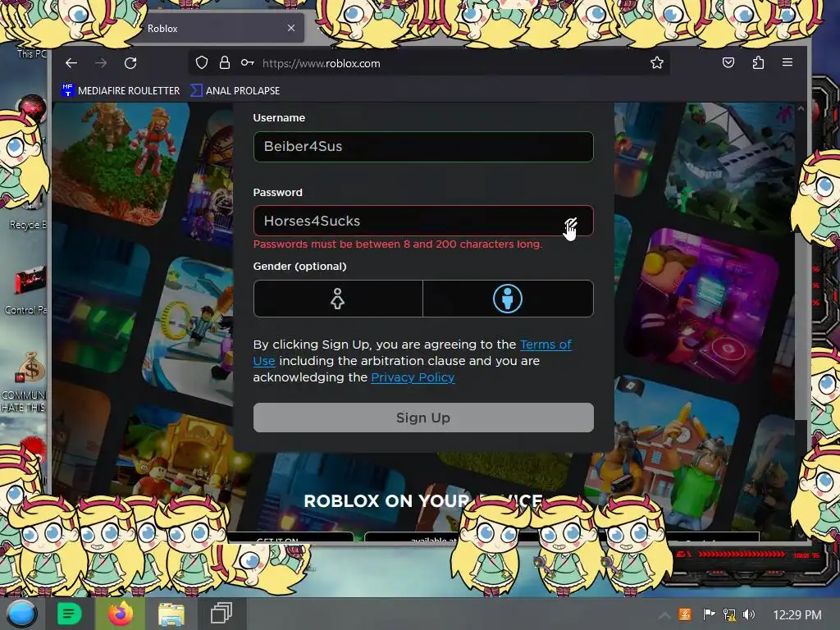Click the Password field containing Horses4Sucks
This screenshot has width=840, height=630.
423,221
